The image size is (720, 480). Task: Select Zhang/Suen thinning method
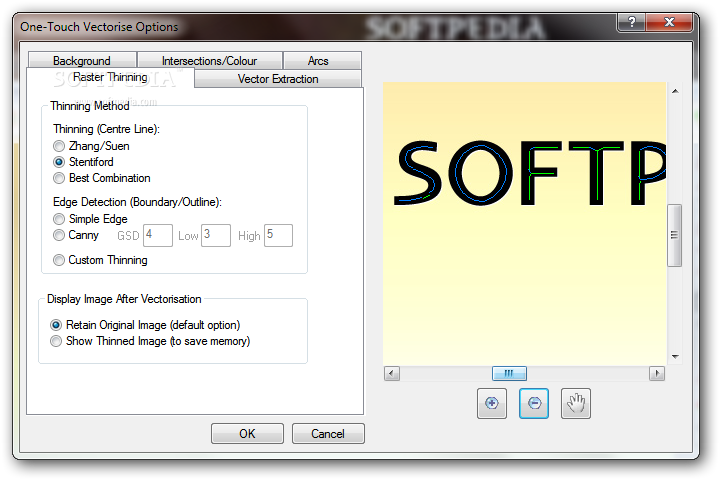pos(91,146)
